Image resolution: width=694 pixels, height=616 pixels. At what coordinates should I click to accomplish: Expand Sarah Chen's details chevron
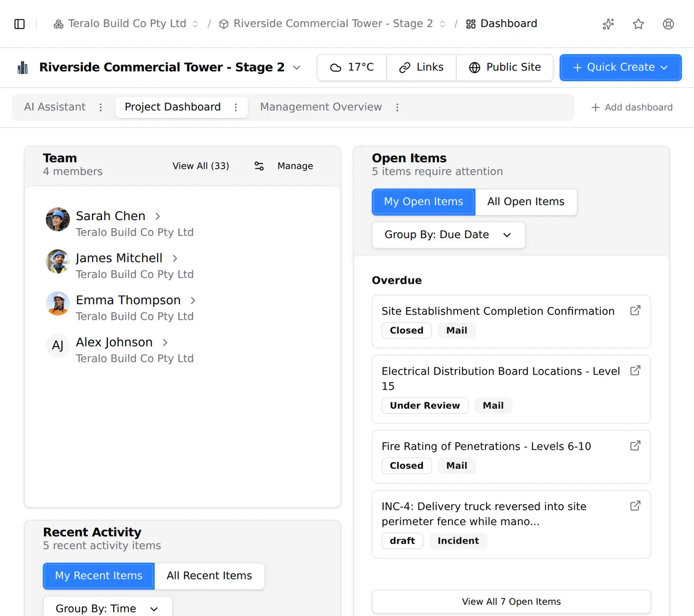point(158,216)
